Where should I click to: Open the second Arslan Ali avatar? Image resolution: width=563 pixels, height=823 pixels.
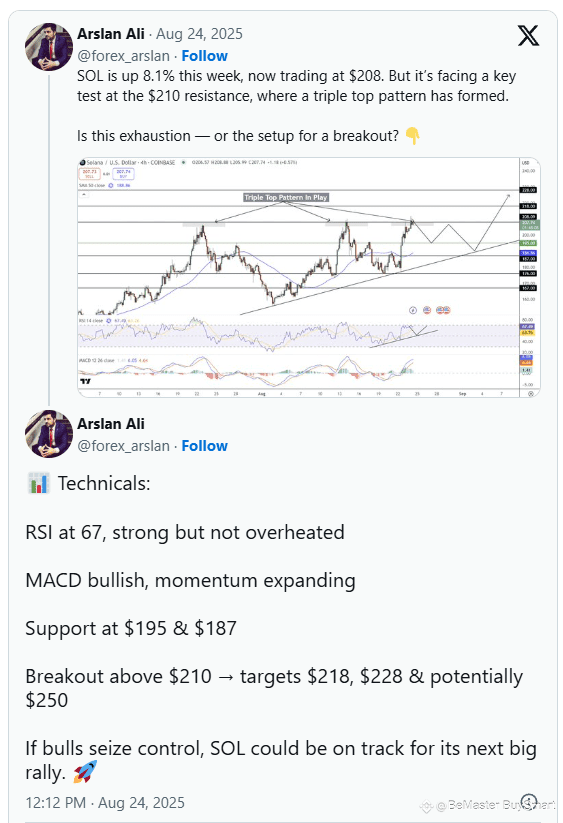[49, 434]
